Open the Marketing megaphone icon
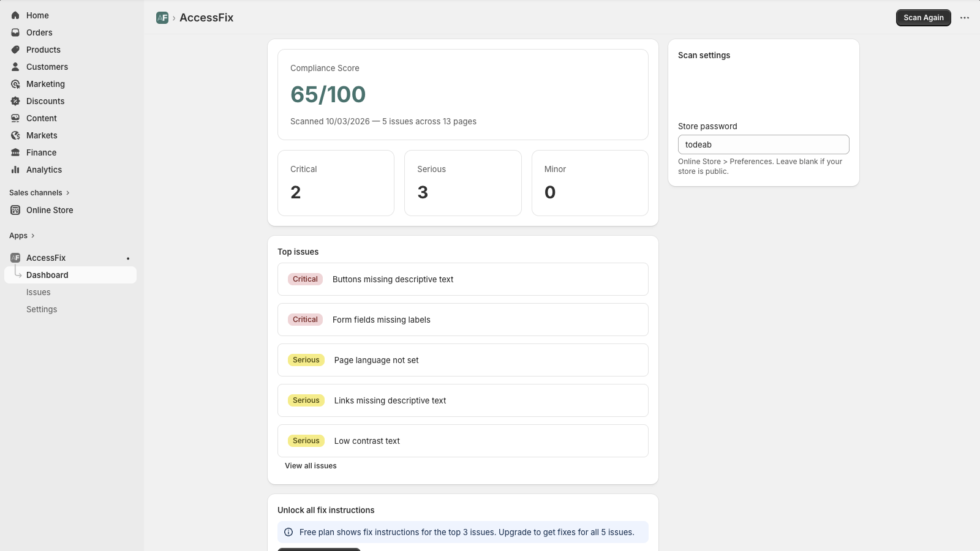 (15, 84)
